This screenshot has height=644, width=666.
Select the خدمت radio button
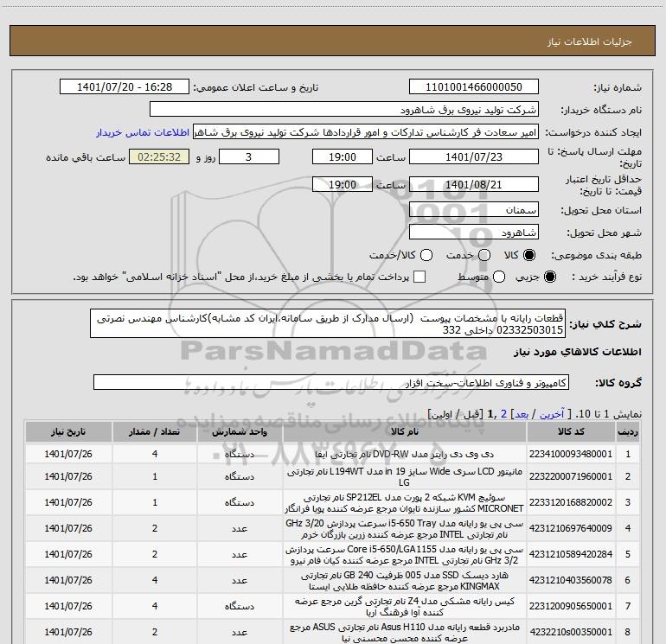coord(484,255)
